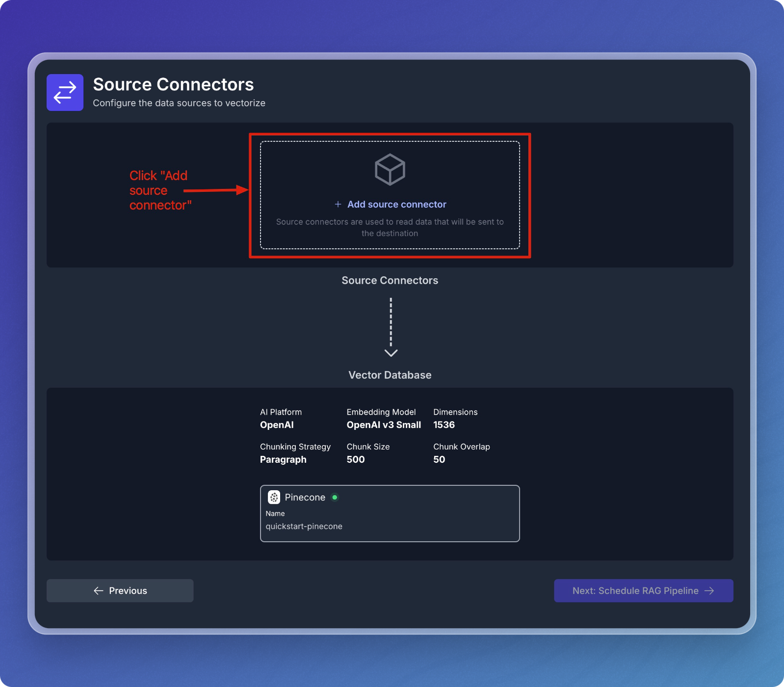Click the Chunk Overlap label

pyautogui.click(x=462, y=447)
